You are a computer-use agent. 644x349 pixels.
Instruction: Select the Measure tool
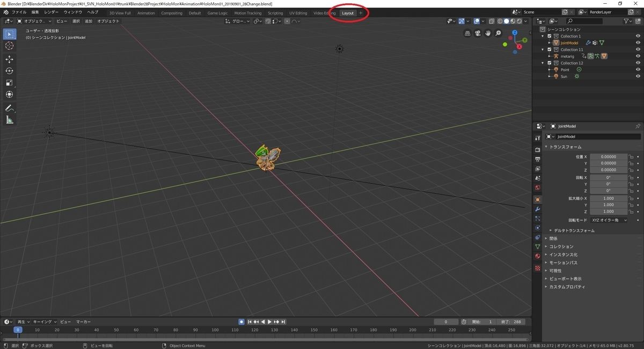pyautogui.click(x=9, y=120)
